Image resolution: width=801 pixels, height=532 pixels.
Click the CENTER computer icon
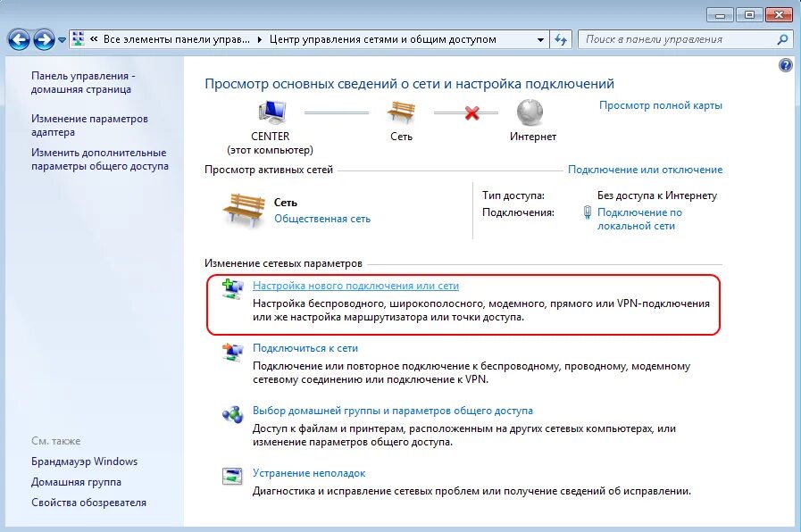point(271,112)
